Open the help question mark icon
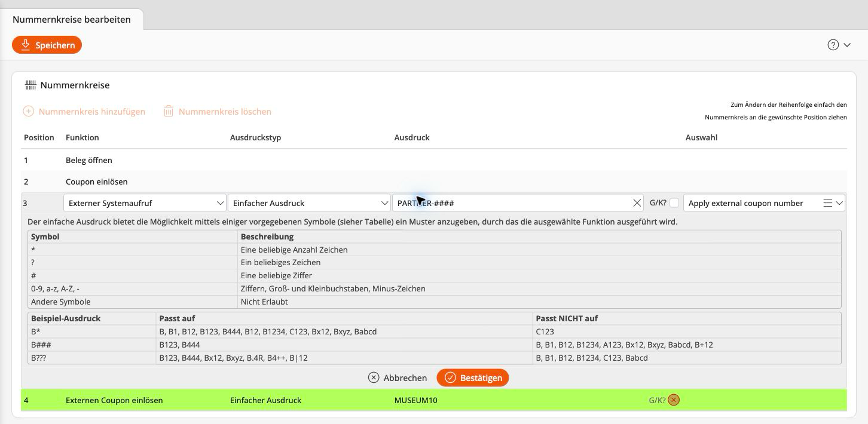Image resolution: width=868 pixels, height=424 pixels. coord(833,45)
